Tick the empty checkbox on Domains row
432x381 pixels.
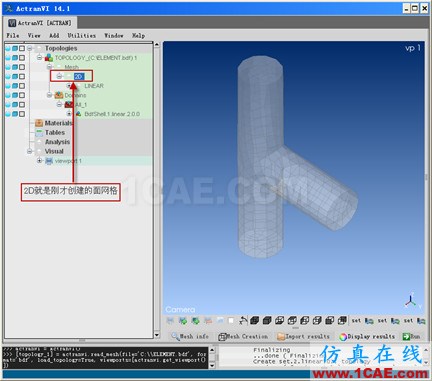pyautogui.click(x=22, y=95)
